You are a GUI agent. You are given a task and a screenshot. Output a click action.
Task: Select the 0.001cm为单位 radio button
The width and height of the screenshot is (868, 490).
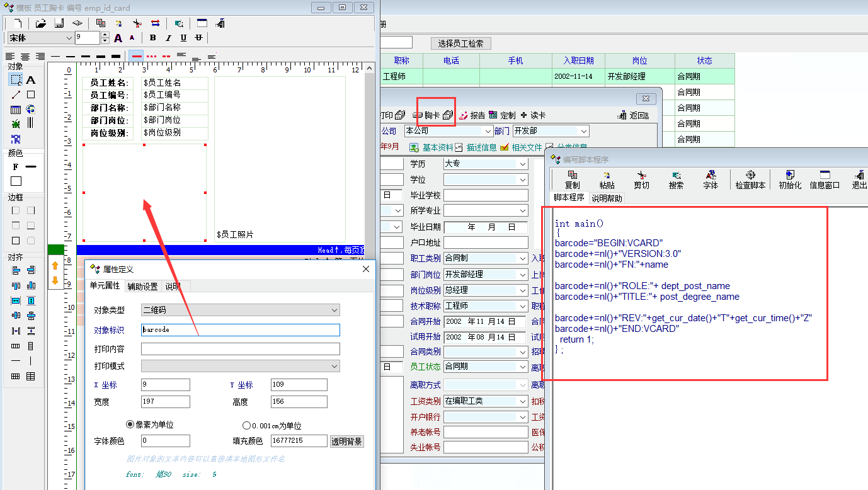tap(247, 425)
